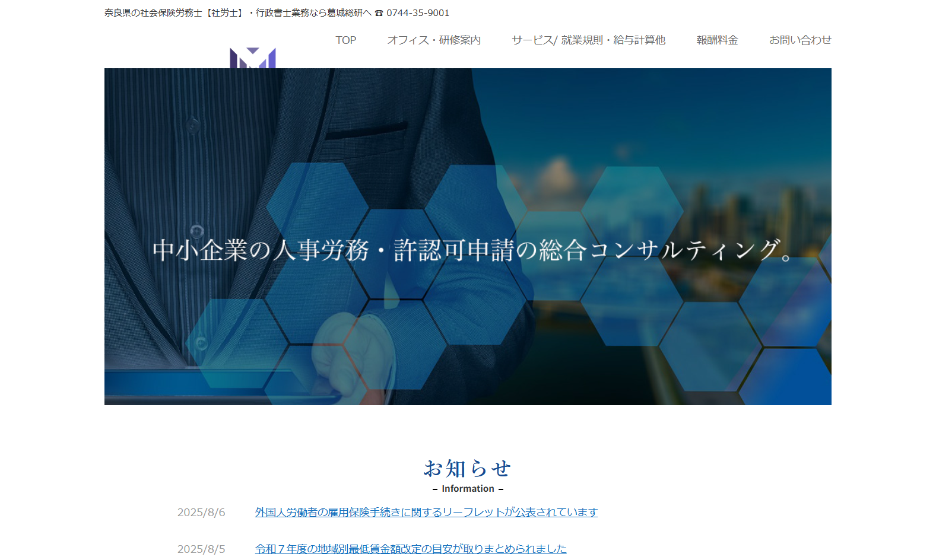Open the 令和7年度の地域別最低賃金額改定 news link
The image size is (936, 560).
(411, 549)
